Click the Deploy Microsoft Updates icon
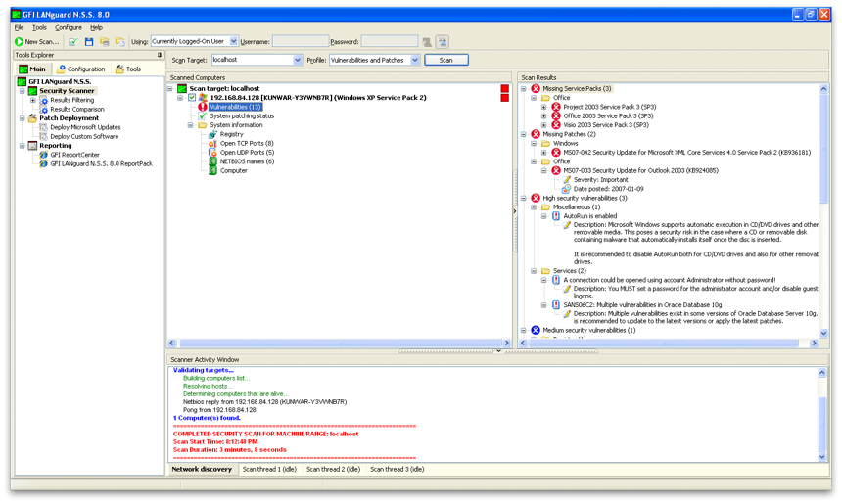This screenshot has width=842, height=504. pos(43,127)
